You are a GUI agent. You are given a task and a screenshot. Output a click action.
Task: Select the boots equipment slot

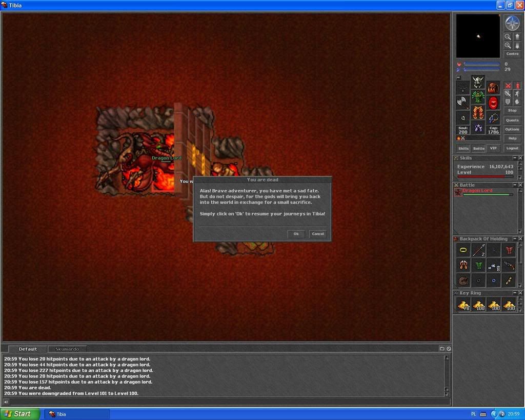click(478, 128)
